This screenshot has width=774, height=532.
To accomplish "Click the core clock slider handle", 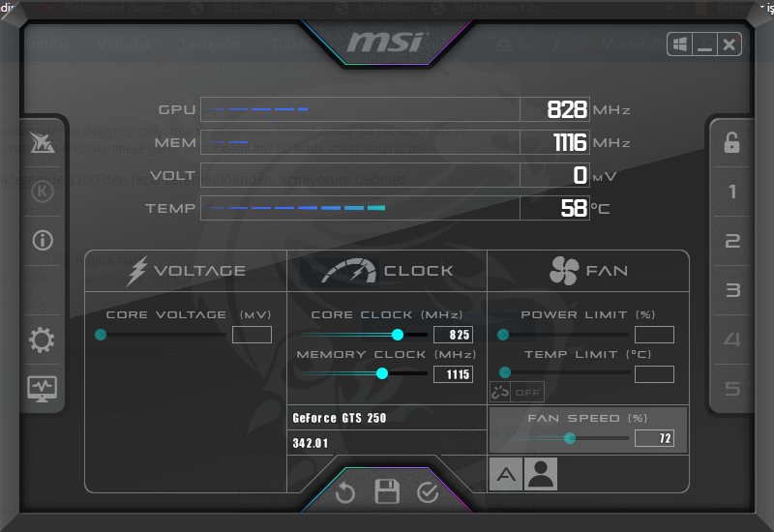I will pyautogui.click(x=398, y=335).
